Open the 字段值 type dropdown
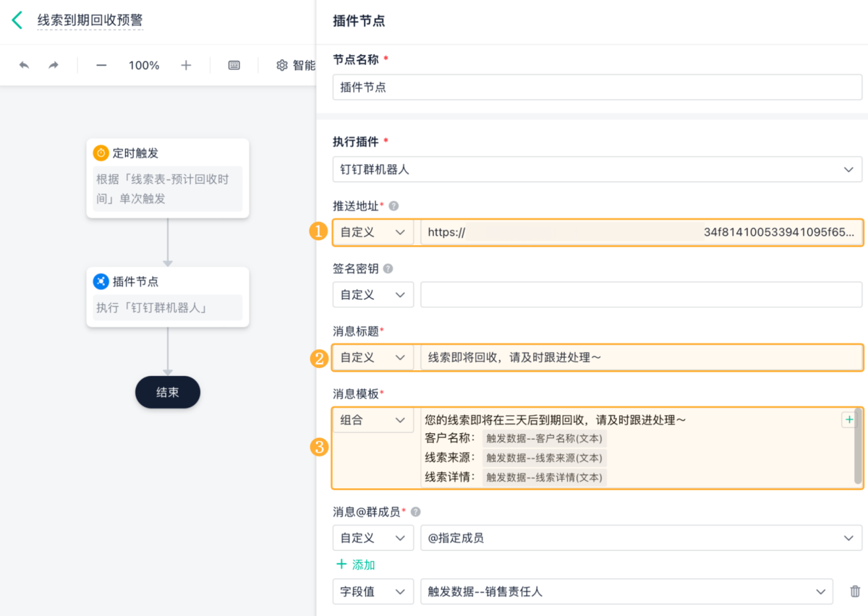The image size is (868, 616). click(373, 591)
